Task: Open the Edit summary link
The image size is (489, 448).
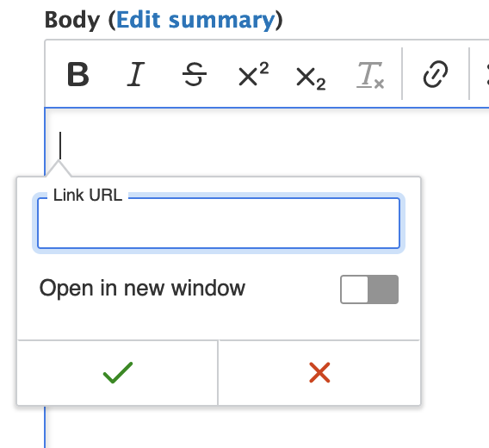Action: tap(195, 20)
